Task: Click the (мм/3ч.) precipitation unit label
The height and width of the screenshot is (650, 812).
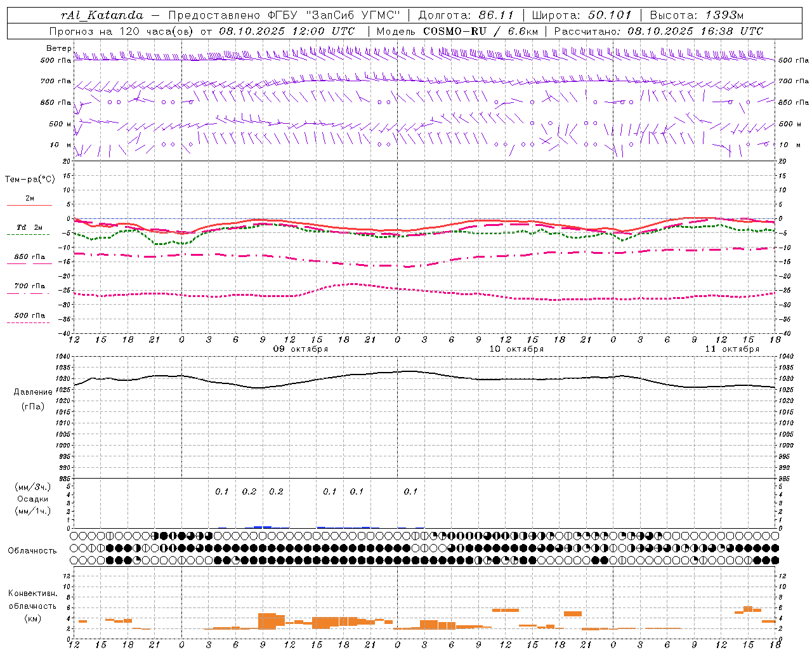Action: (x=33, y=487)
